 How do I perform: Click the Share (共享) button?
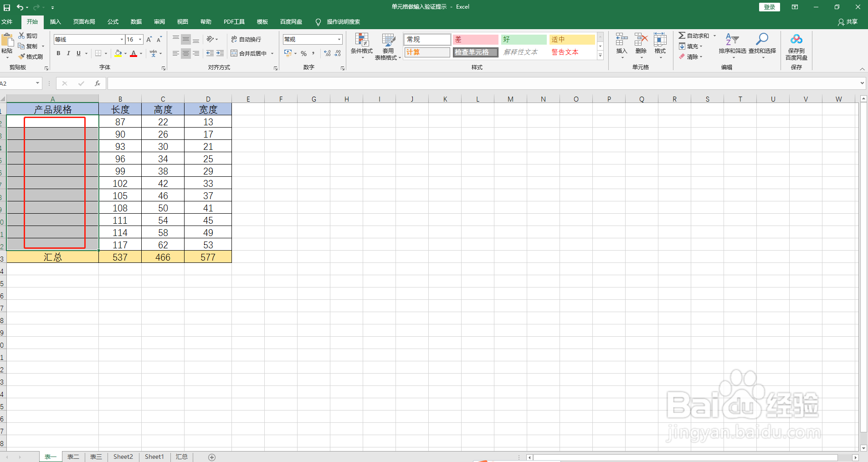(847, 22)
